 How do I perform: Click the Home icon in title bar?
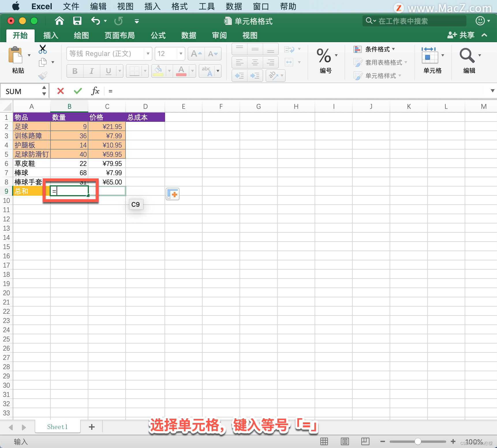tap(59, 21)
